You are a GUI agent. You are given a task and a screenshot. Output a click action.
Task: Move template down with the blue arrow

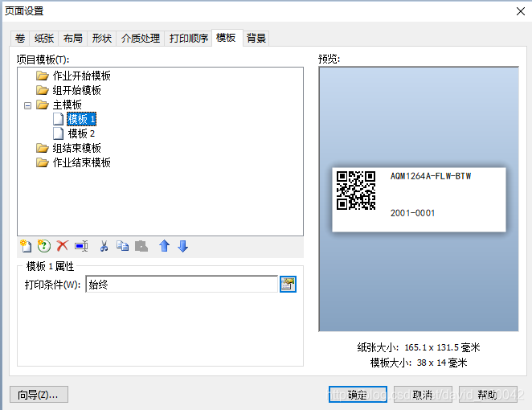click(x=183, y=246)
